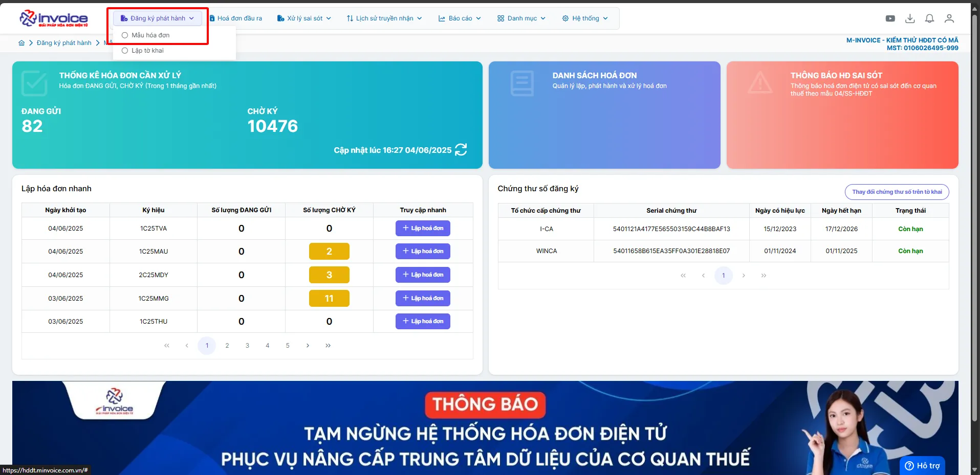Screen dimensions: 980x475
Task: Open the notifications bell icon
Action: [929, 18]
